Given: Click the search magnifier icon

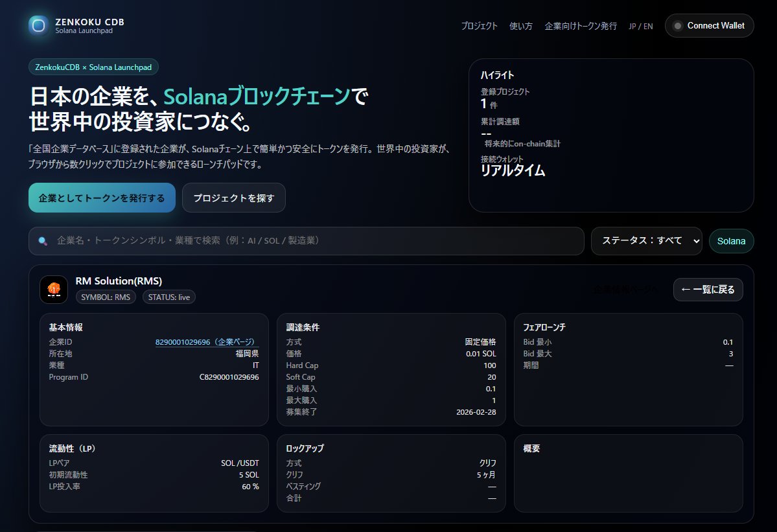Looking at the screenshot, I should (x=43, y=241).
